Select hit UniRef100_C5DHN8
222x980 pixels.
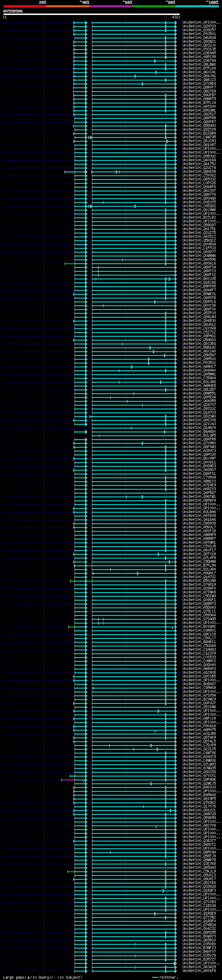pyautogui.click(x=199, y=561)
